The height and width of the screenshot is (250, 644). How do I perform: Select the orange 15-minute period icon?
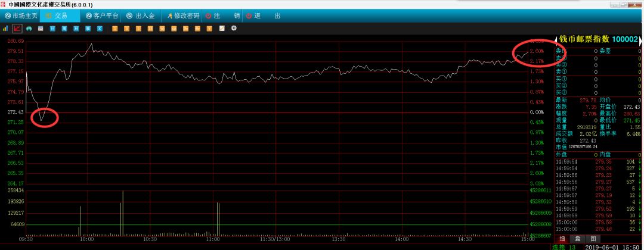(x=150, y=29)
